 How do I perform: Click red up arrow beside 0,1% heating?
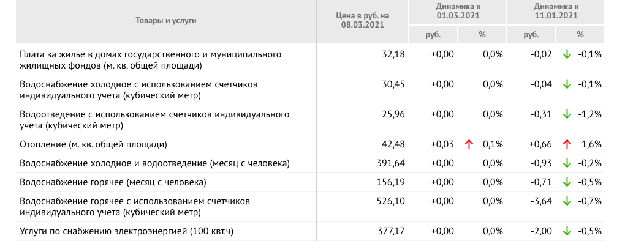click(x=469, y=144)
